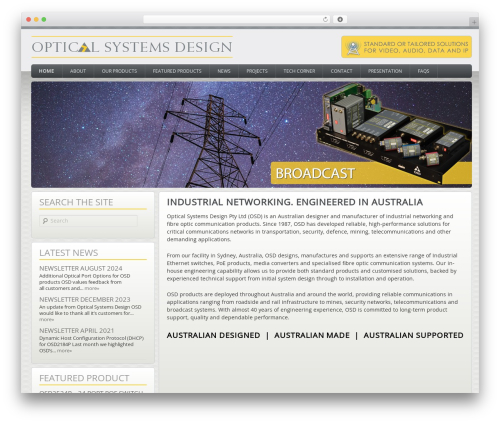Viewport: 500px width, 423px height.
Task: Open the Contact menu item
Action: point(341,71)
